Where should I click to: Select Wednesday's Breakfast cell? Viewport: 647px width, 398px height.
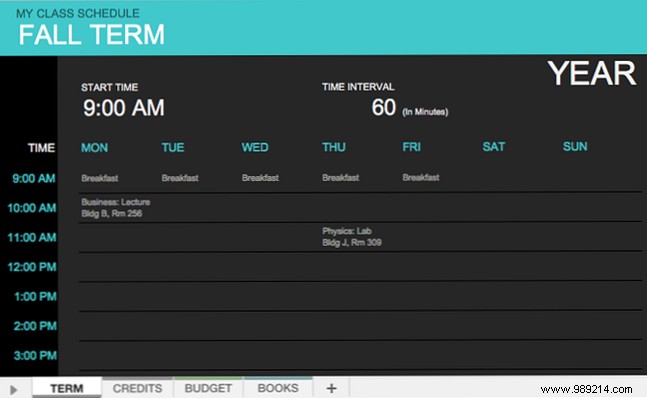[x=260, y=178]
